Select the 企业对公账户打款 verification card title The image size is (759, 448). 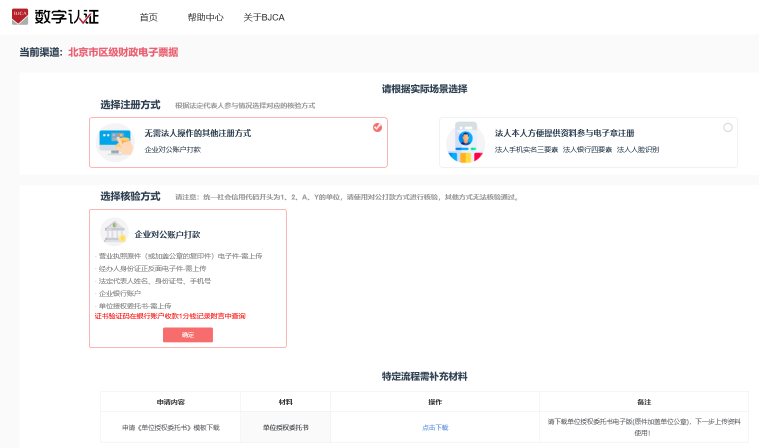pos(167,234)
